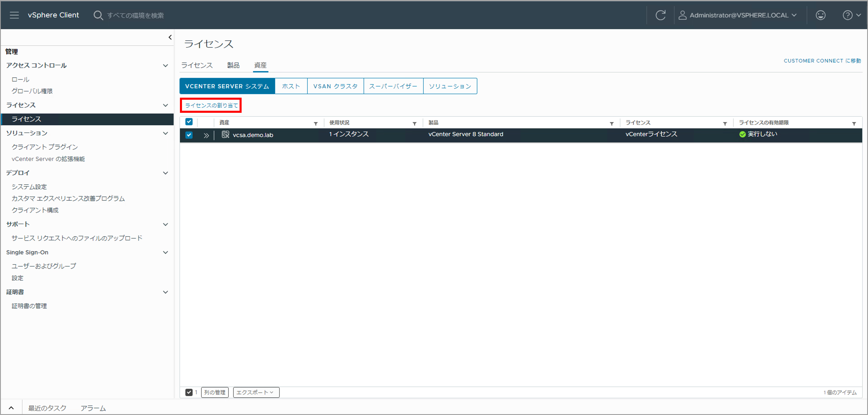This screenshot has width=868, height=415.
Task: Open the hamburger navigation menu
Action: pyautogui.click(x=14, y=15)
